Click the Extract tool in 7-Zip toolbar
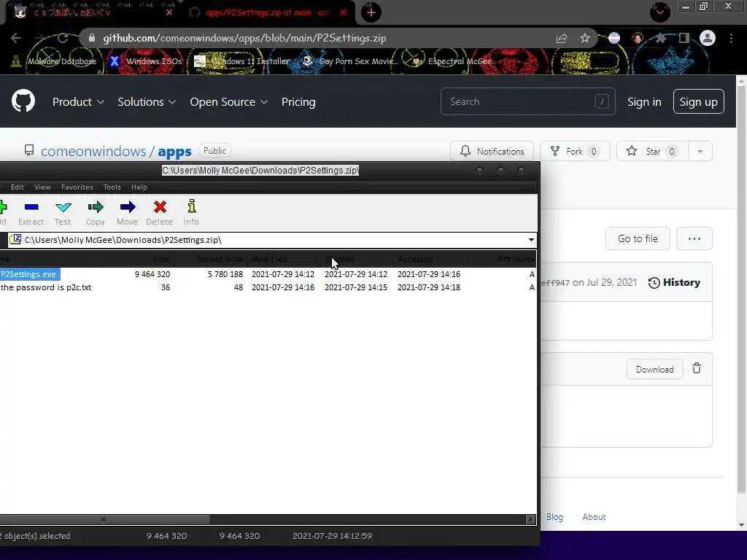 31,212
